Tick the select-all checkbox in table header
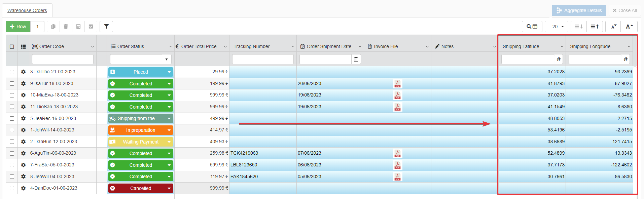 (12, 47)
